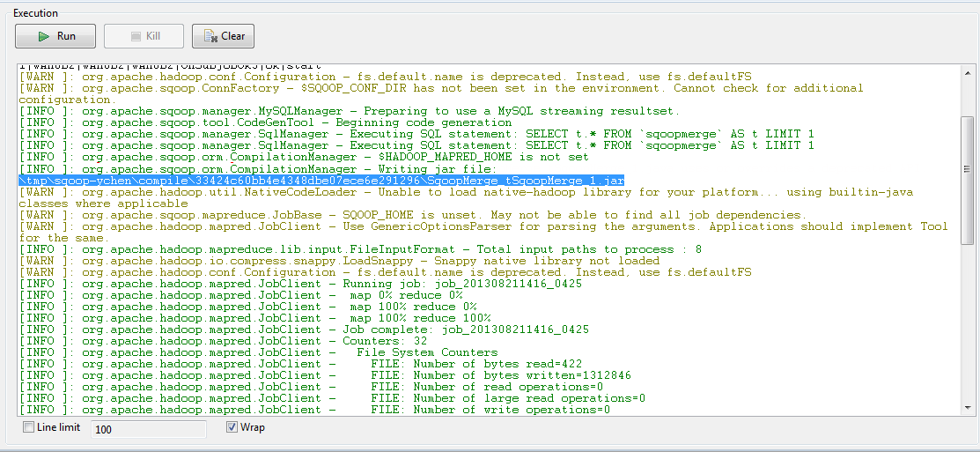Uncheck the Wrap checkbox

point(232,428)
